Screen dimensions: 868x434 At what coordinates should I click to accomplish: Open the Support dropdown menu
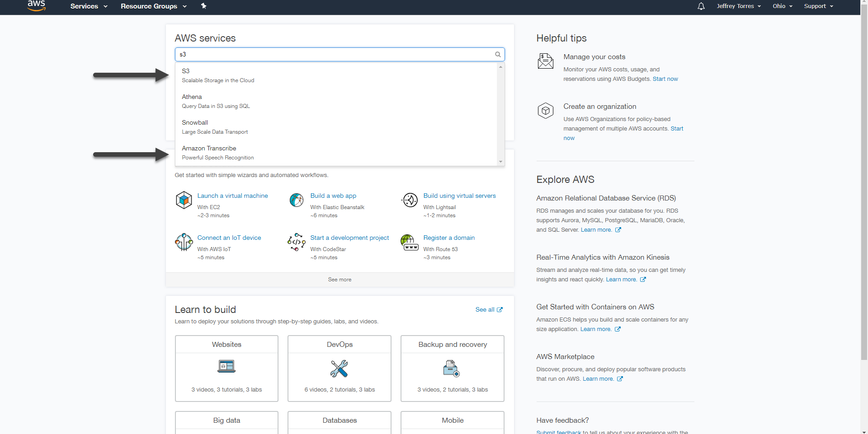[819, 6]
